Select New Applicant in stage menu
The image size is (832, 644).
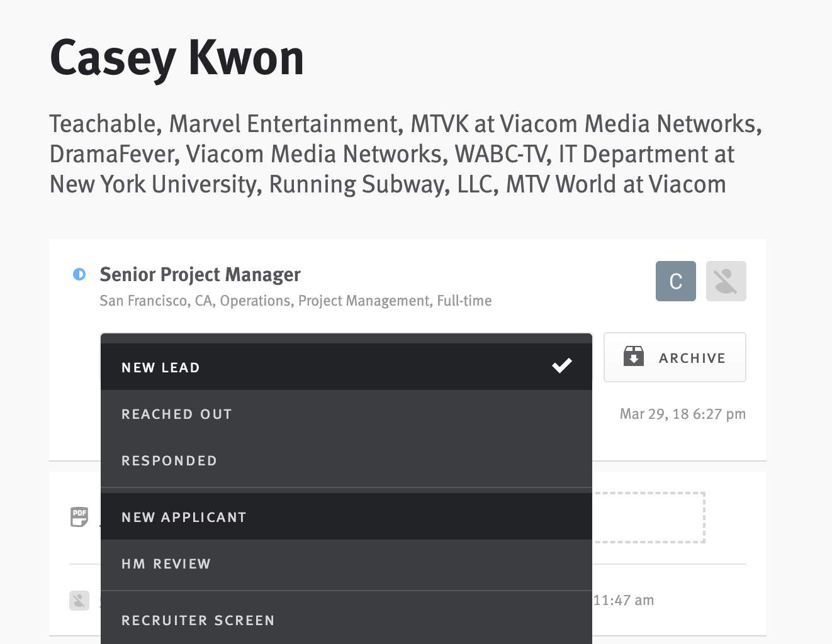(x=346, y=516)
